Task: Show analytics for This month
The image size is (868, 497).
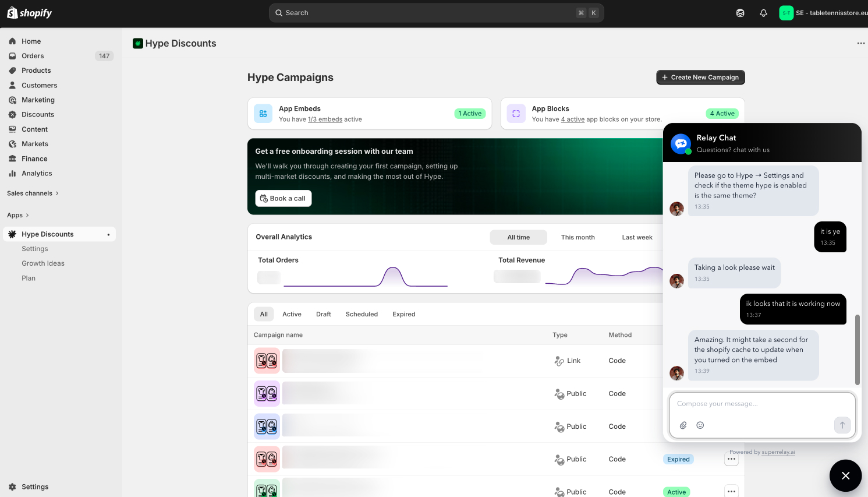Action: (x=578, y=237)
